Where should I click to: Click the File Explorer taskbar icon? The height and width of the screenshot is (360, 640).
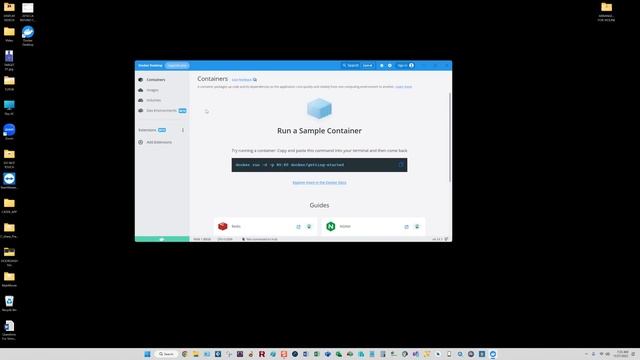tap(196, 354)
